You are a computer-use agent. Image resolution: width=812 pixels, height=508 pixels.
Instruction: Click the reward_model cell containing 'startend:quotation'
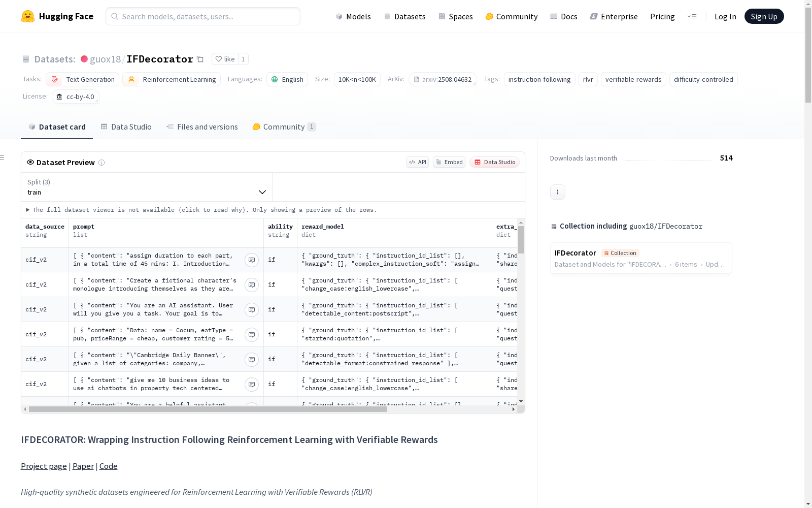[395, 335]
